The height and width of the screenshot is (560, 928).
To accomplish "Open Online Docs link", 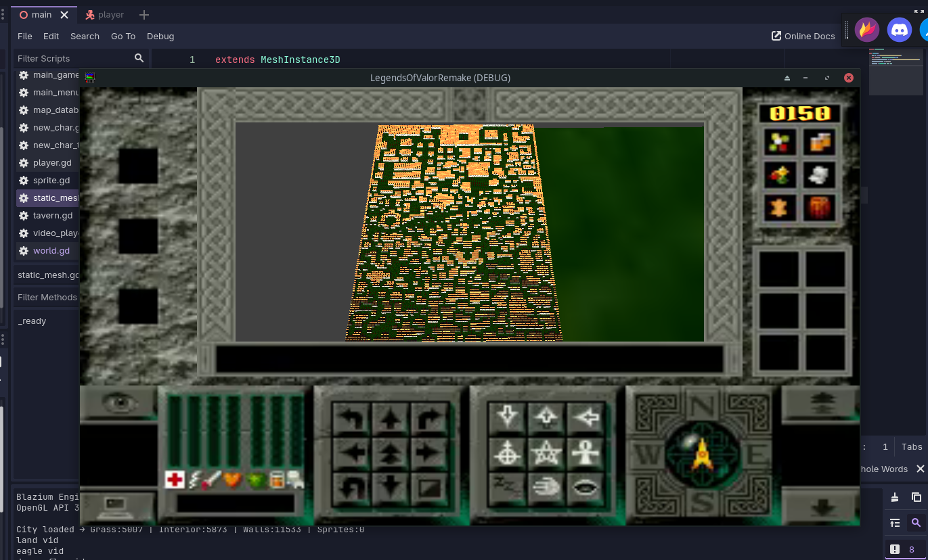I will coord(803,36).
